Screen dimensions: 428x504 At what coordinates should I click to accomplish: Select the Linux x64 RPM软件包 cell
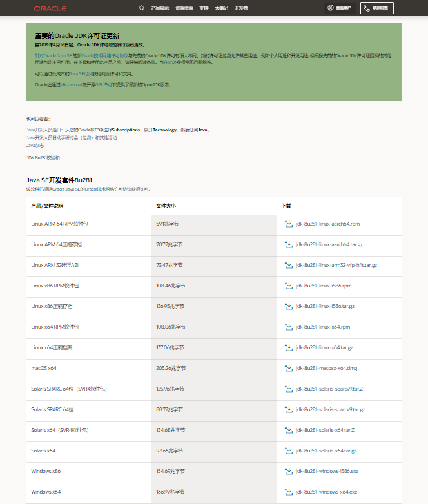(89, 328)
